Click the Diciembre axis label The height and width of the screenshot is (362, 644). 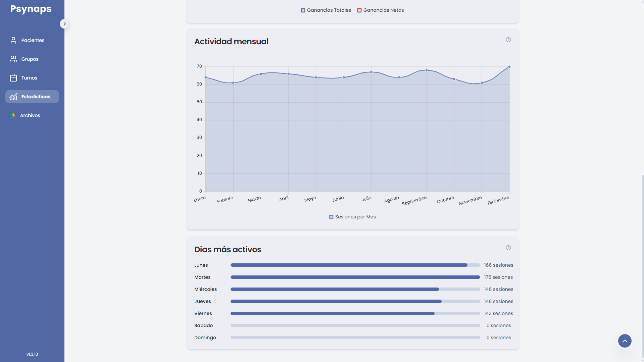pos(498,200)
